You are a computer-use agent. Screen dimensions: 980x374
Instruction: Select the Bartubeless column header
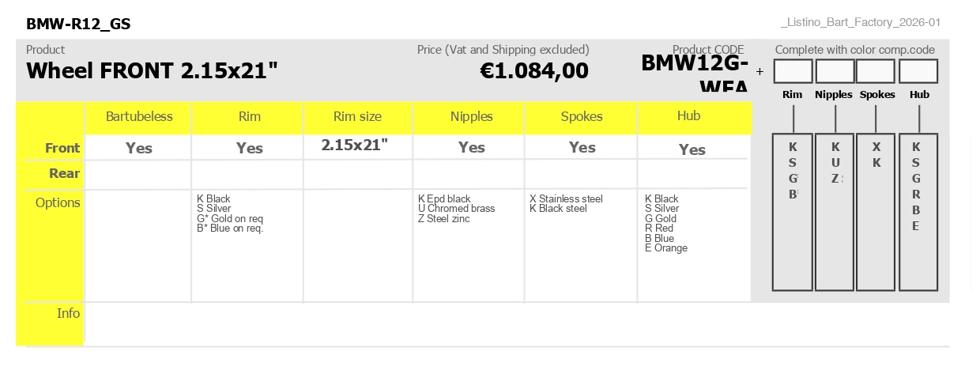point(139,117)
